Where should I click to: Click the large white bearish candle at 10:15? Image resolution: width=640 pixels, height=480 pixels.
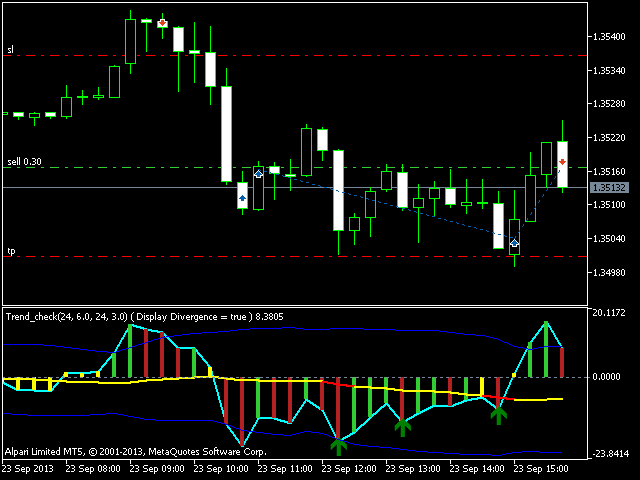point(227,134)
